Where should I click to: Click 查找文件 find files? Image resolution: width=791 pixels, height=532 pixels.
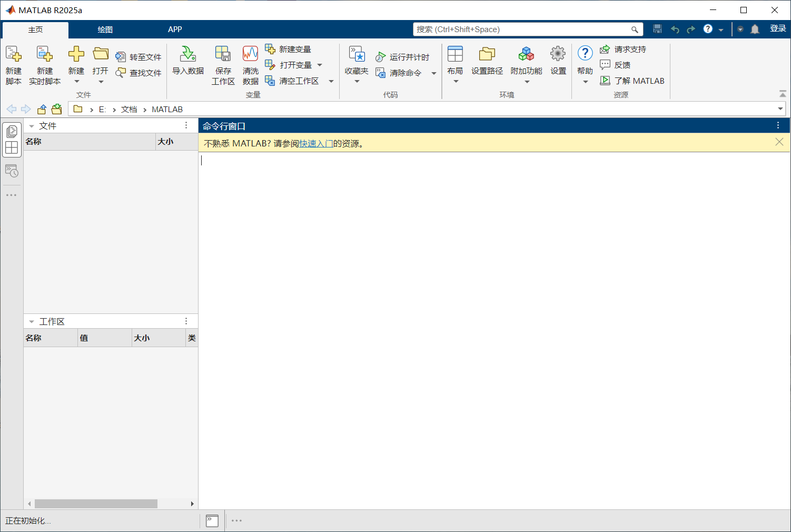pyautogui.click(x=139, y=73)
